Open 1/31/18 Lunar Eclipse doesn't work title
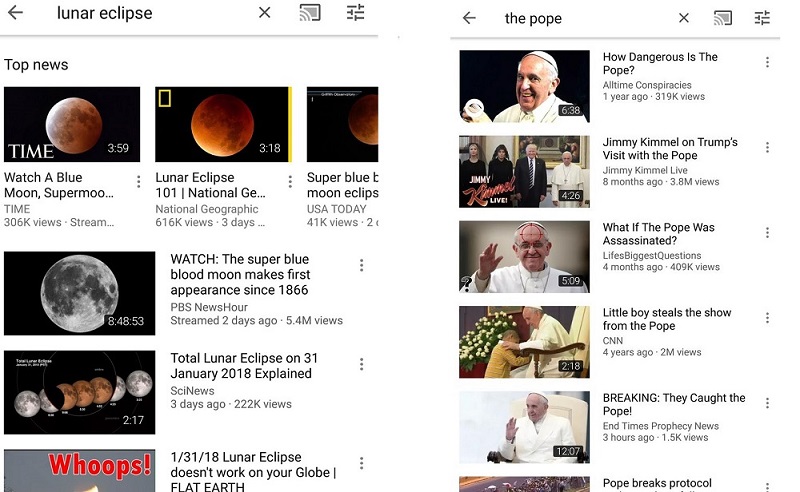800x492 pixels. pos(253,472)
